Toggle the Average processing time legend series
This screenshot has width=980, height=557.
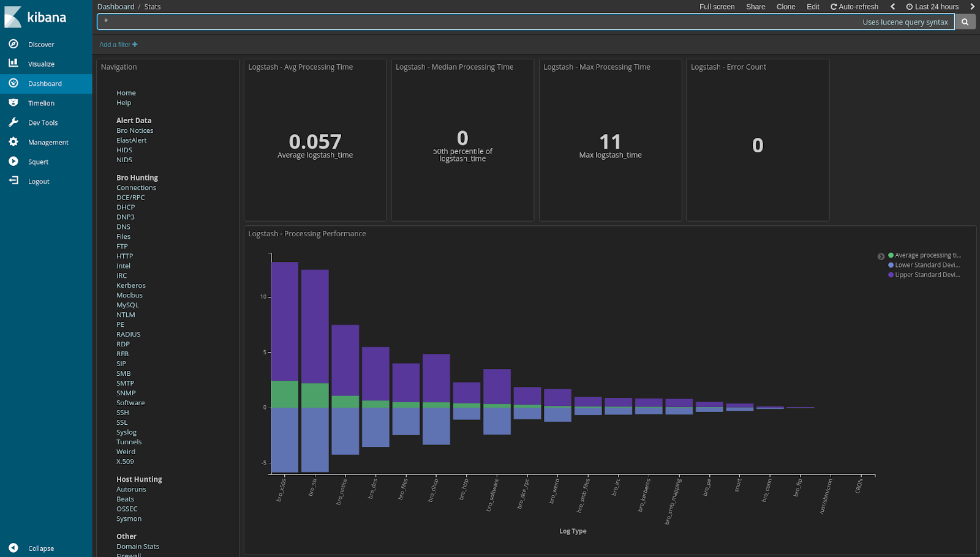point(925,255)
